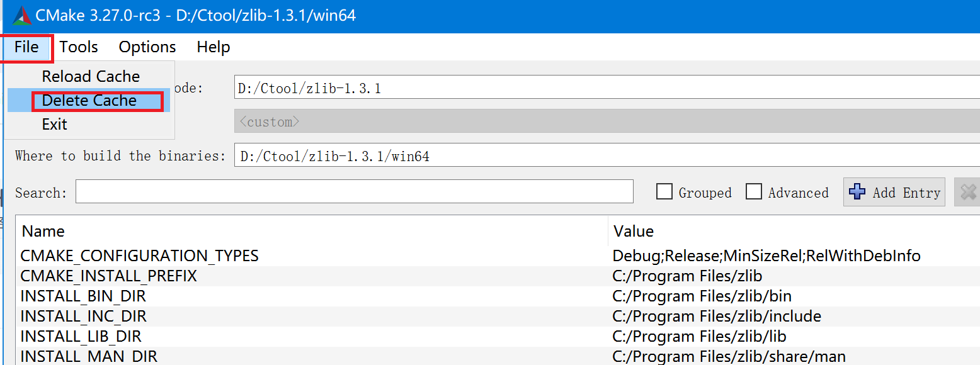Image resolution: width=980 pixels, height=365 pixels.
Task: Click the Value column header
Action: 794,231
